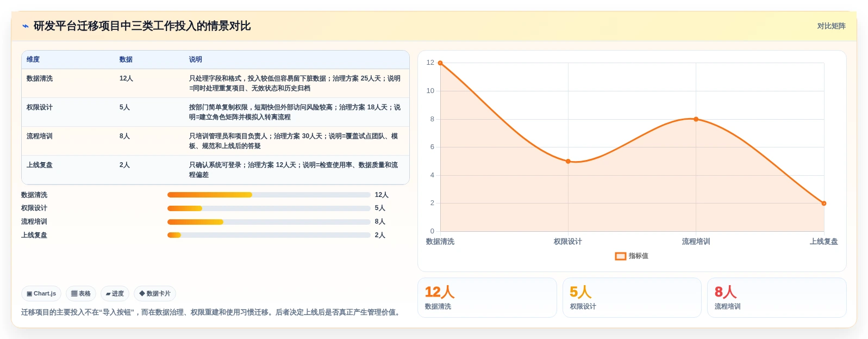Click the 流程培训 progress bar
Image resolution: width=868 pixels, height=339 pixels.
coord(269,222)
